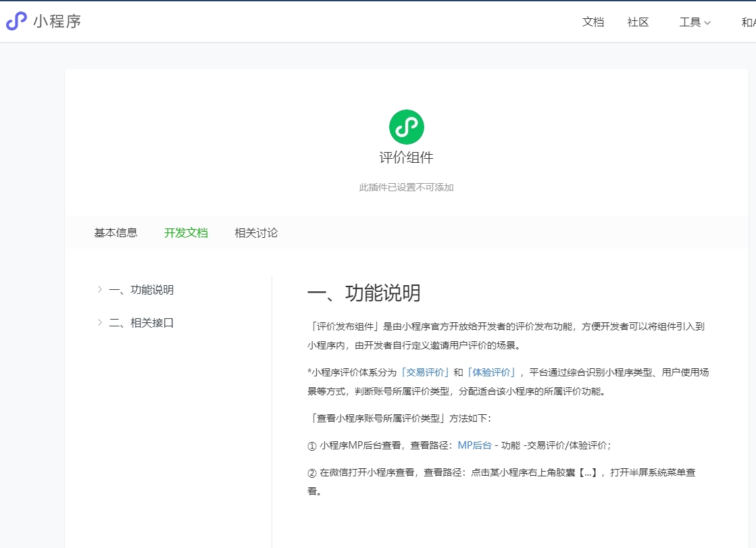The image size is (756, 548).
Task: Click the 小程序 site title text
Action: tap(57, 21)
